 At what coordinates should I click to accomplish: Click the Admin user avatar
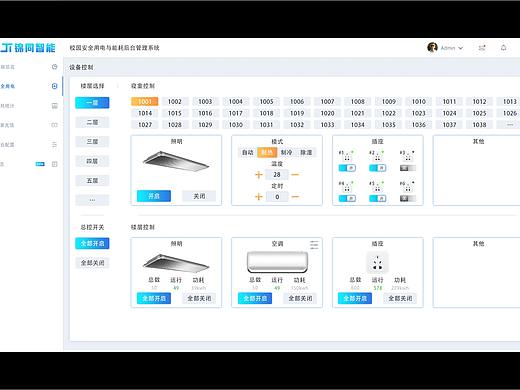pos(432,47)
